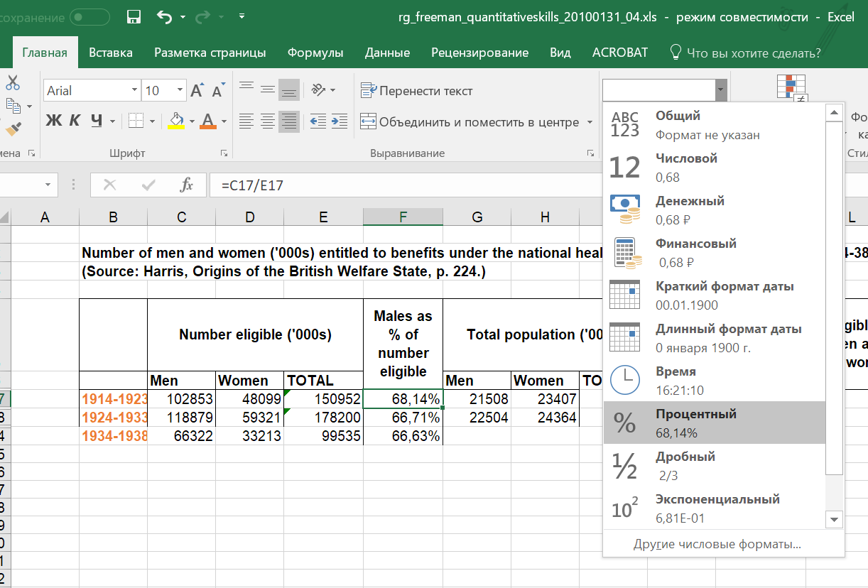This screenshot has height=588, width=868.
Task: Click Другие числовые форматы link
Action: point(717,545)
